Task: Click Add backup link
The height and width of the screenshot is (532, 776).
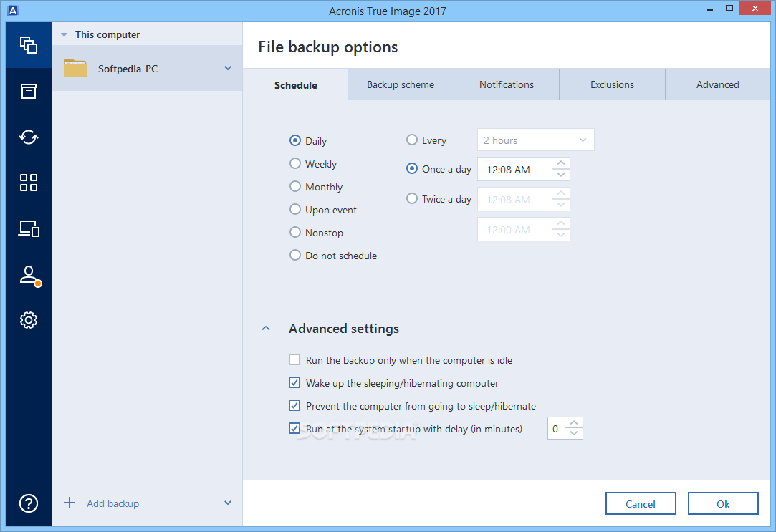Action: tap(112, 503)
